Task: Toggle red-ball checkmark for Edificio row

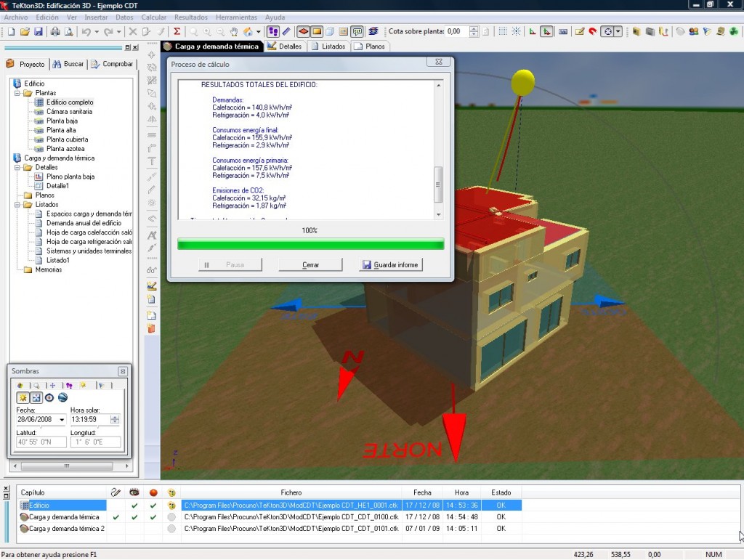Action: pyautogui.click(x=153, y=506)
